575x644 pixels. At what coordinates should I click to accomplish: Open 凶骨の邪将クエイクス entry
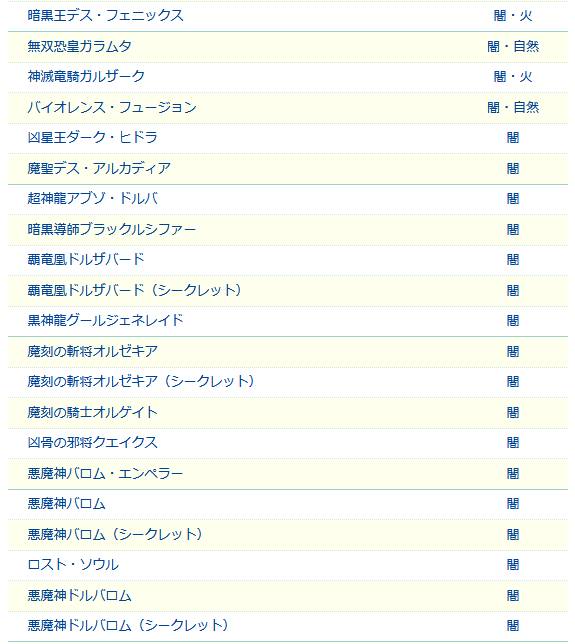coord(92,442)
